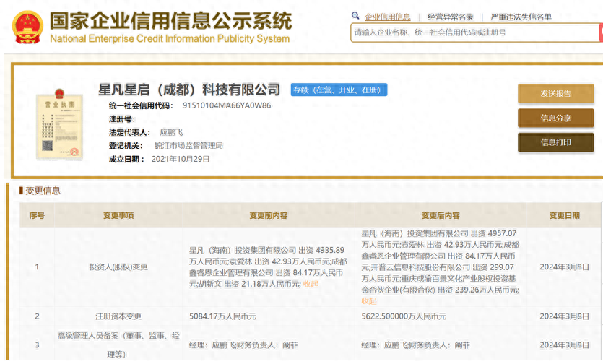Click company name 星凡星启（成都）科技有限公司

pyautogui.click(x=189, y=90)
